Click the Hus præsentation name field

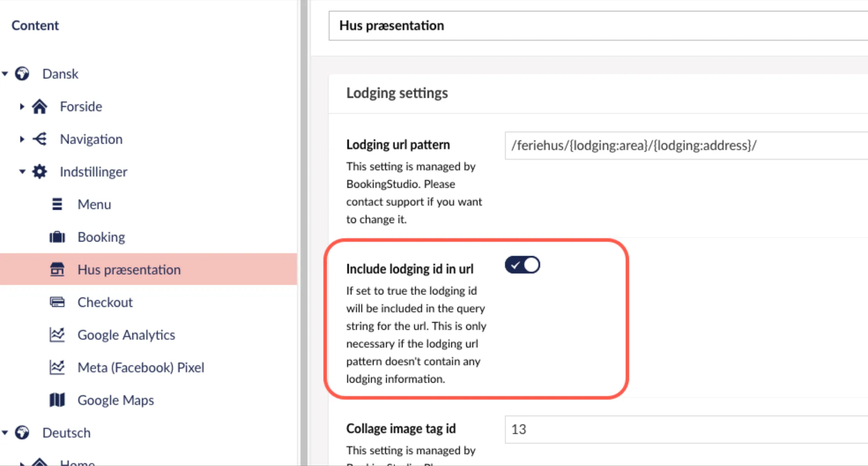tap(598, 26)
